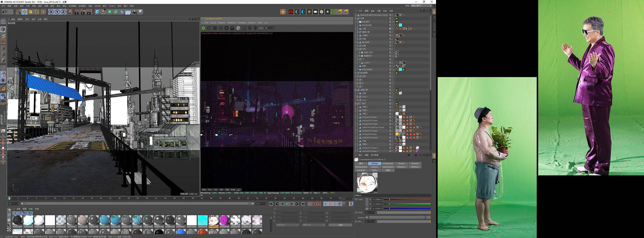Image resolution: width=644 pixels, height=238 pixels.
Task: Open the Octane camera icon
Action: pyautogui.click(x=291, y=12)
